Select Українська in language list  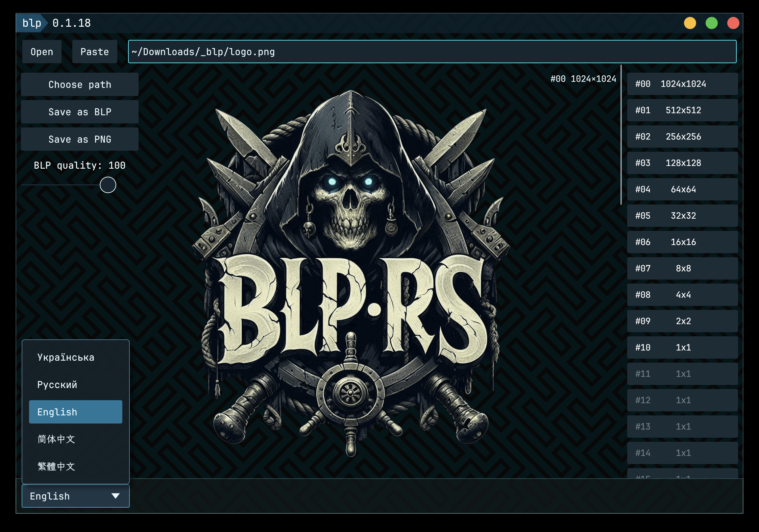(x=76, y=357)
